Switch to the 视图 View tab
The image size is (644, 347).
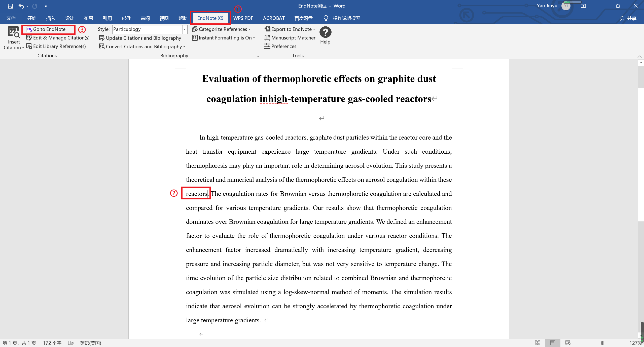164,18
